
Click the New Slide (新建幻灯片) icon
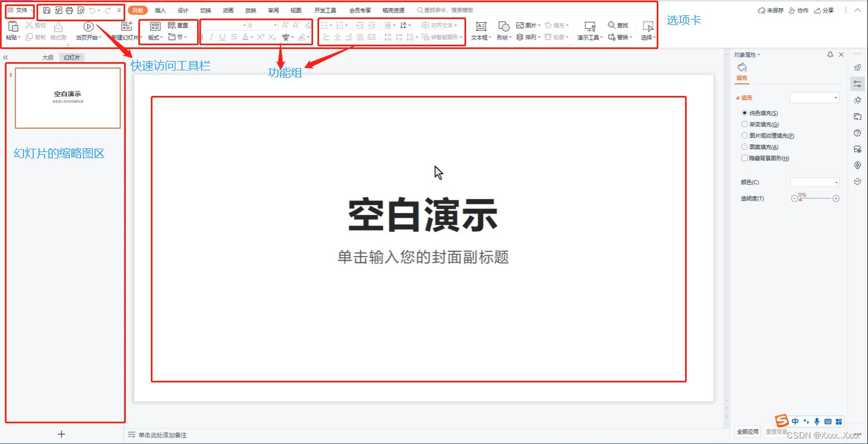pos(127,26)
